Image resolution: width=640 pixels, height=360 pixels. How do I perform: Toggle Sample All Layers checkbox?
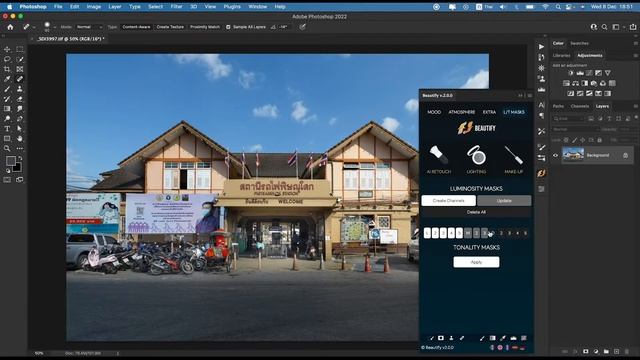pos(228,27)
